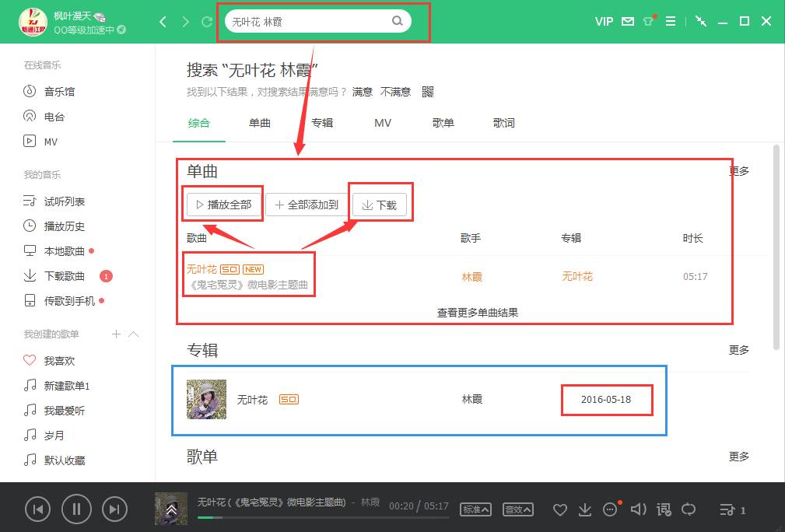The width and height of the screenshot is (785, 532).
Task: Expand the now-playing cover art
Action: [x=170, y=509]
